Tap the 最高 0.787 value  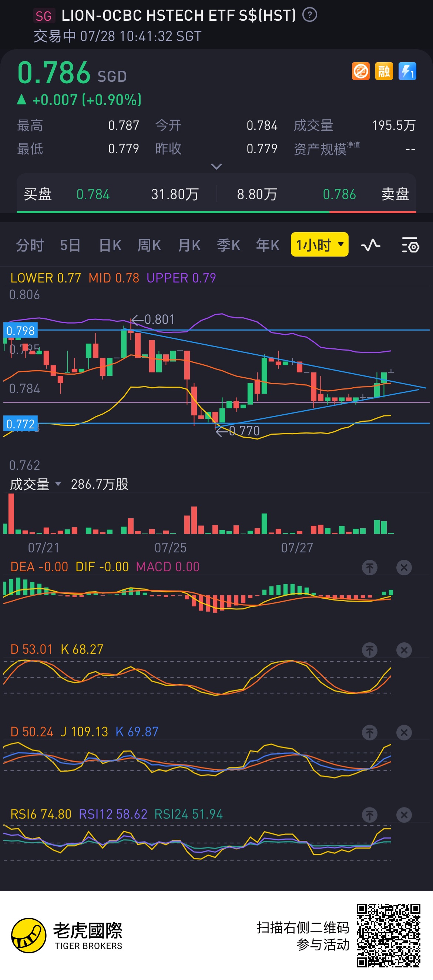(124, 126)
